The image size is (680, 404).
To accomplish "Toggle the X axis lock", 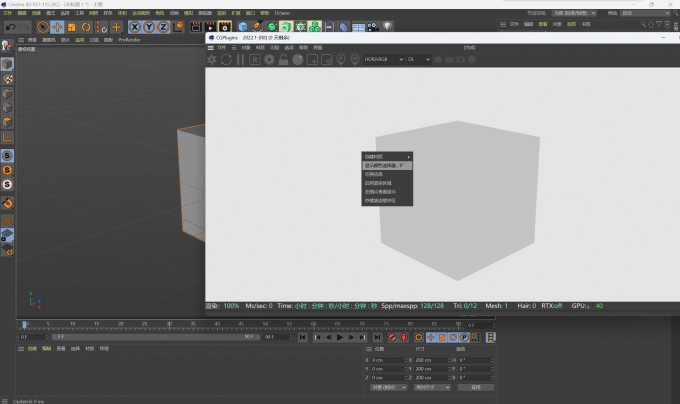I will (x=135, y=27).
